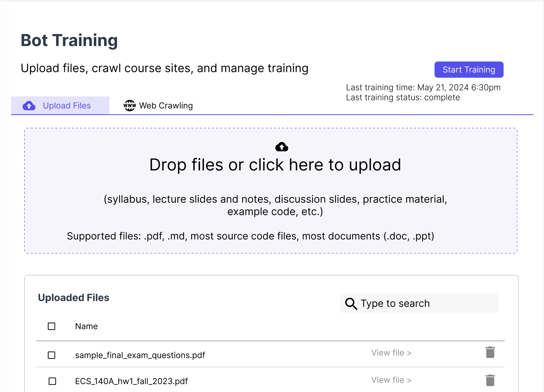Click the Bot Training page heading
The height and width of the screenshot is (392, 544).
pyautogui.click(x=69, y=40)
